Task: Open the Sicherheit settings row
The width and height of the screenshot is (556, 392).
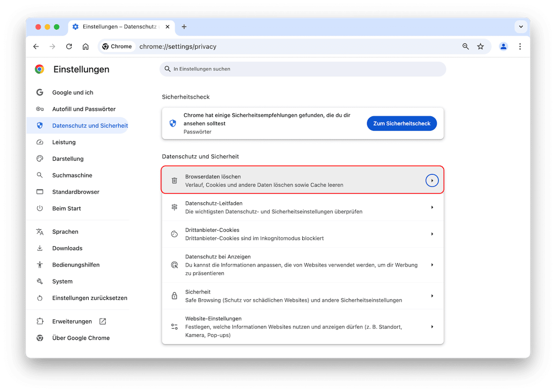Action: pyautogui.click(x=303, y=296)
